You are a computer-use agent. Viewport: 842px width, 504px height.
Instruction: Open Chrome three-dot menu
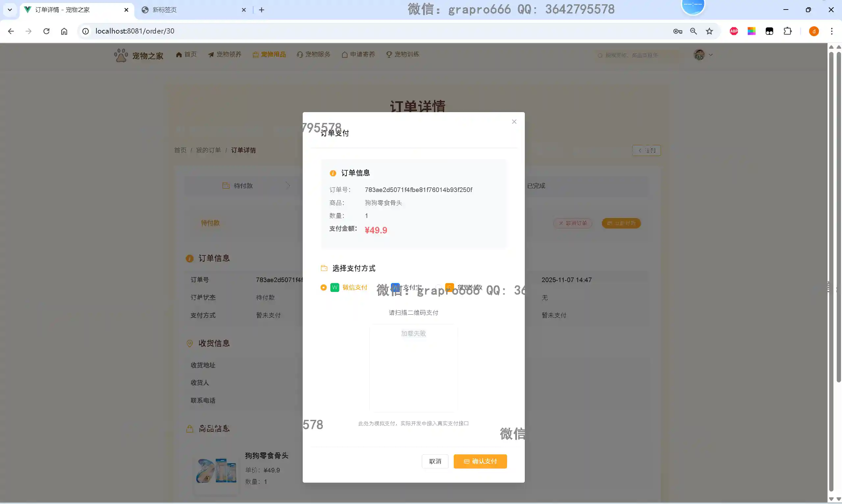[831, 31]
